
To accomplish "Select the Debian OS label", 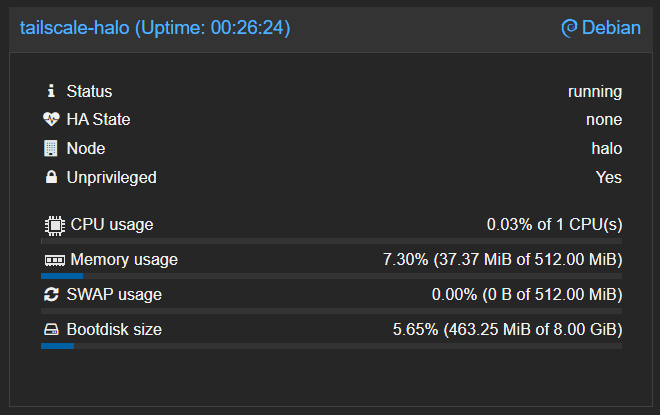I will tap(611, 28).
